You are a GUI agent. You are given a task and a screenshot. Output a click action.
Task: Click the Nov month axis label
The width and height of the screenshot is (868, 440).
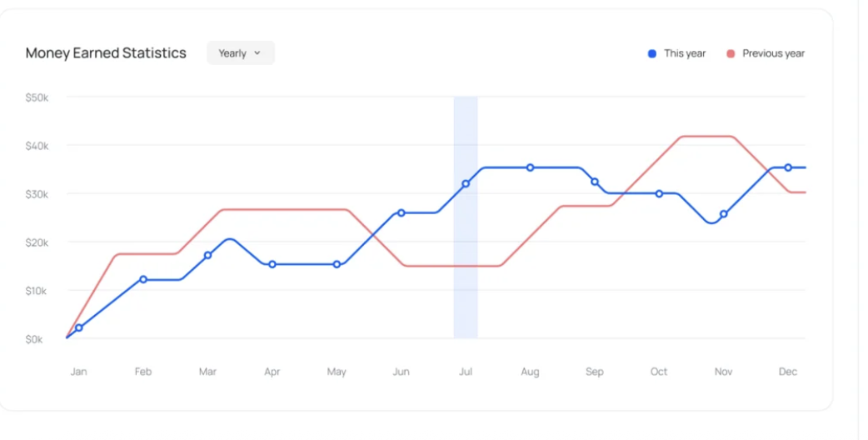click(x=723, y=372)
